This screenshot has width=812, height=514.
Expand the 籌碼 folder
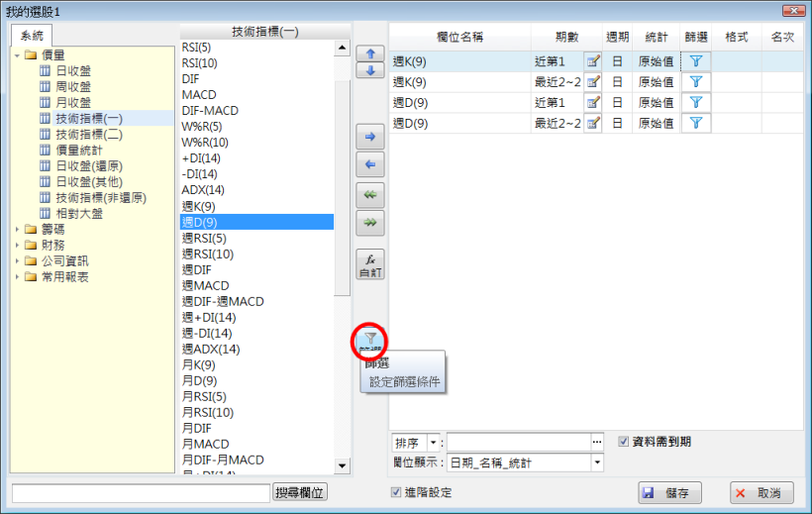tap(17, 229)
